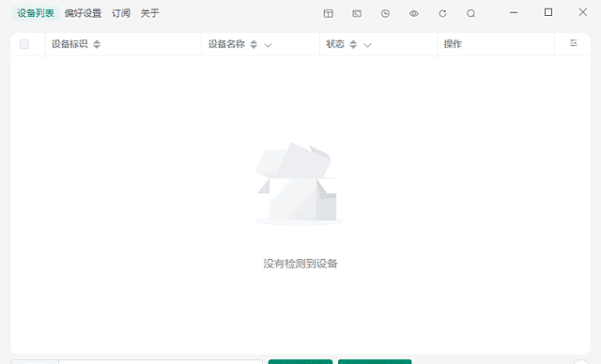This screenshot has height=364, width=601.
Task: Refresh the device list
Action: [x=442, y=14]
